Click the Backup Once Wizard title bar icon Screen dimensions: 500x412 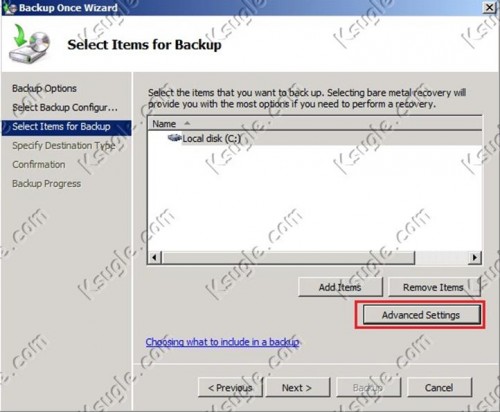(x=9, y=7)
